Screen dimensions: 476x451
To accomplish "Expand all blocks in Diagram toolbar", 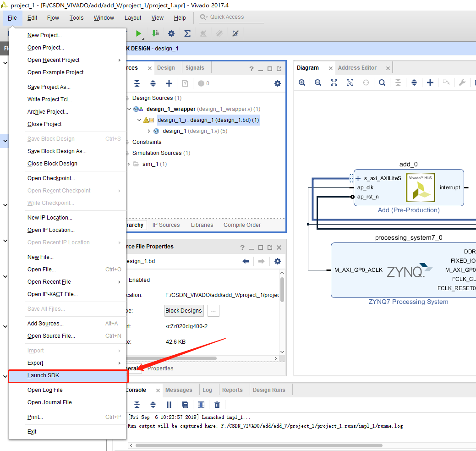I will click(x=414, y=82).
